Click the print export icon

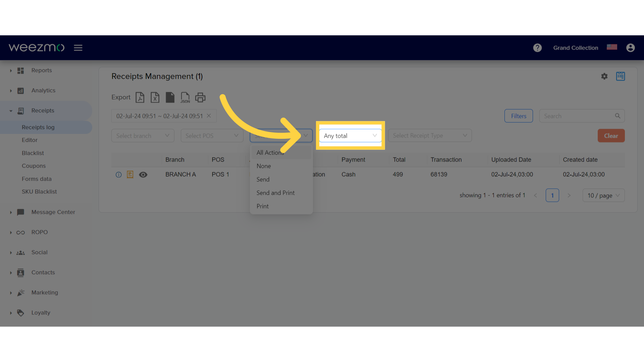pyautogui.click(x=200, y=97)
